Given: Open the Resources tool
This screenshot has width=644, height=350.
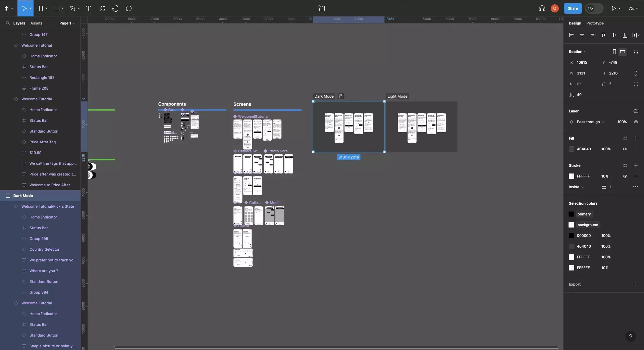Looking at the screenshot, I should pos(102,8).
